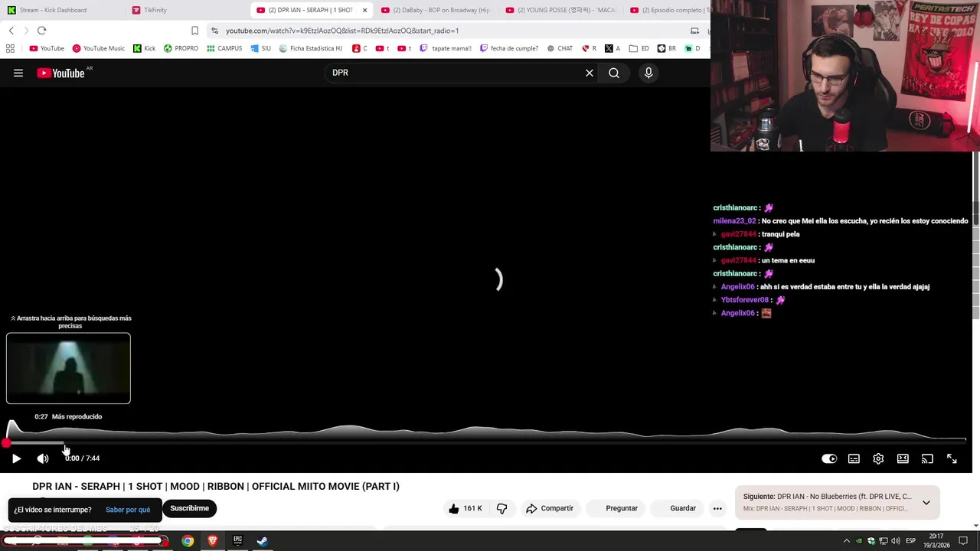The height and width of the screenshot is (551, 980).
Task: Open the Ficha Estadistica HJ bookmark
Action: (x=310, y=48)
